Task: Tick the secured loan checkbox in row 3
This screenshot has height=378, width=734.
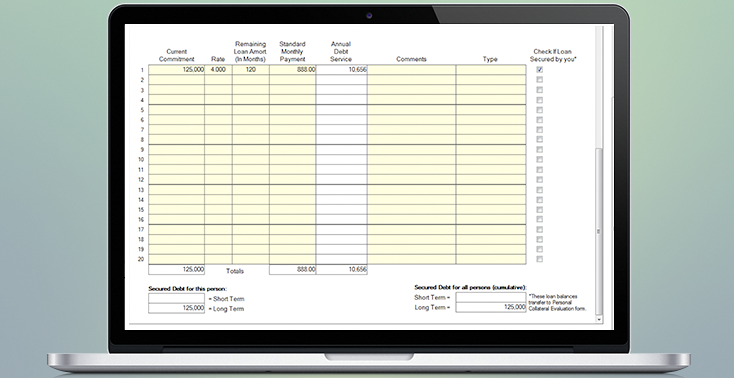Action: click(x=540, y=89)
